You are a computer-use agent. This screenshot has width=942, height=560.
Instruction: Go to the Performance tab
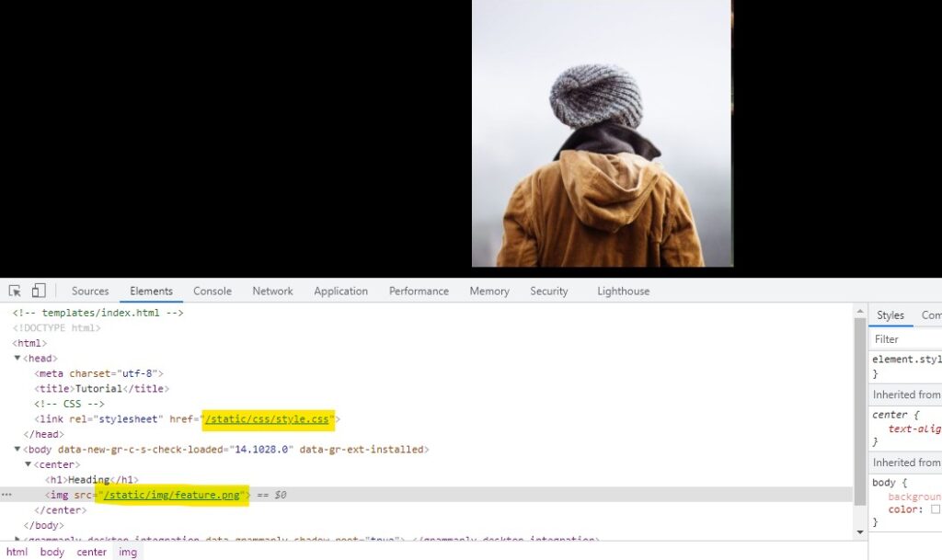pyautogui.click(x=419, y=291)
